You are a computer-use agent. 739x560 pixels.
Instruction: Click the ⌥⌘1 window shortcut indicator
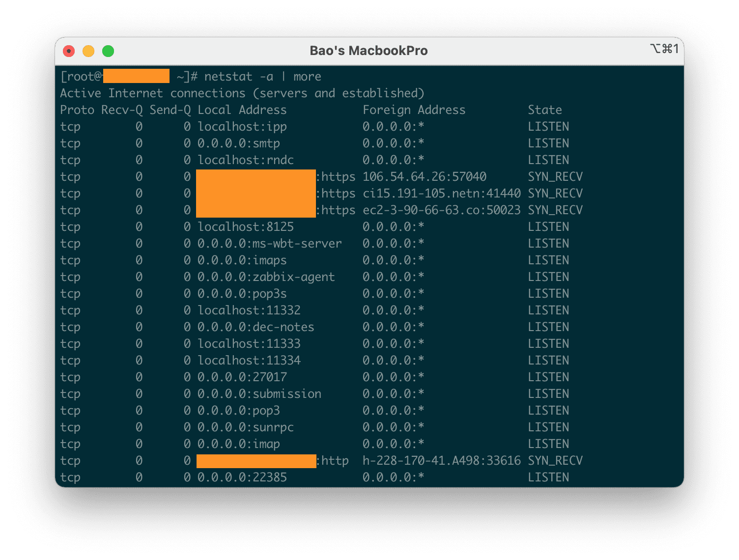click(x=664, y=49)
